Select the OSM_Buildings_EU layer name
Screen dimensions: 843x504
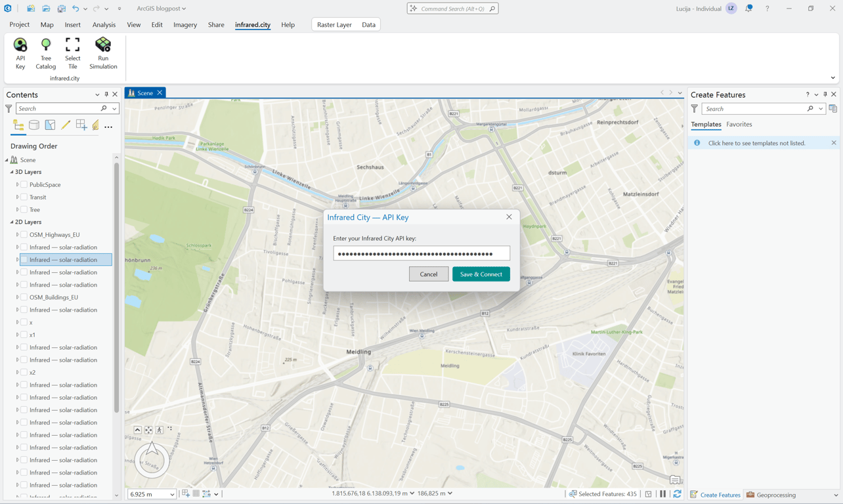tap(54, 297)
